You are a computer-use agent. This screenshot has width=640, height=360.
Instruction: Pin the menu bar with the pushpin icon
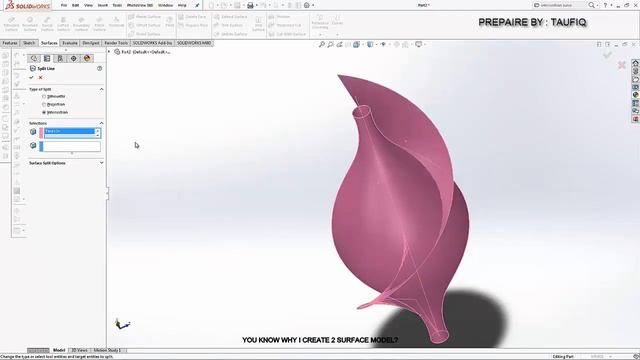point(197,5)
